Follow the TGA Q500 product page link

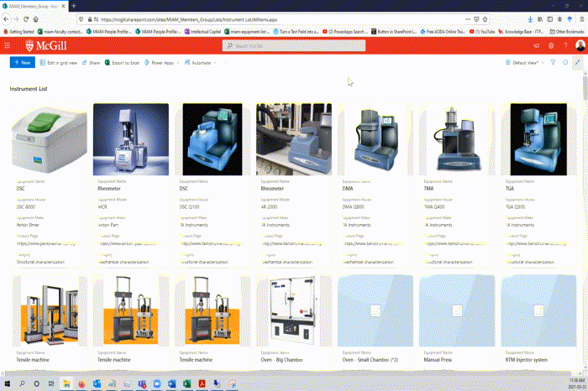[x=536, y=243]
